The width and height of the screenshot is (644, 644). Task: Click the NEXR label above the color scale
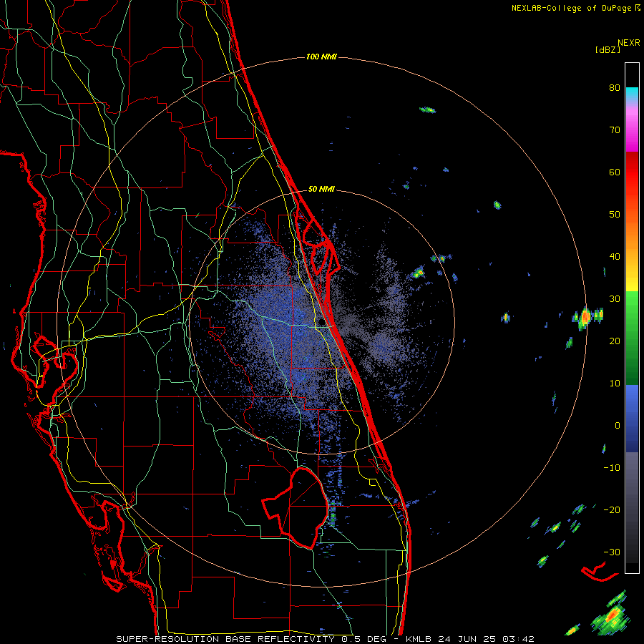[629, 43]
